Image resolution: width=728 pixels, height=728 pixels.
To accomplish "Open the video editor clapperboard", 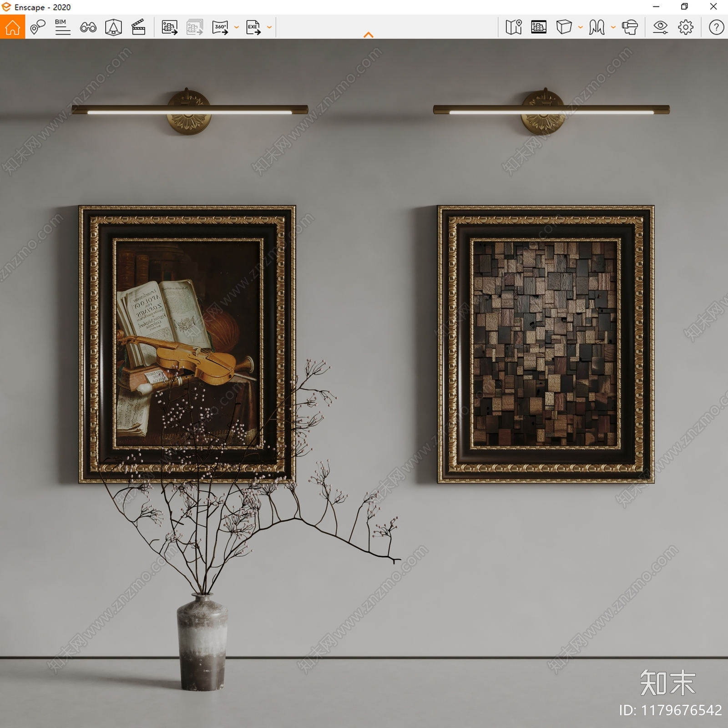I will (138, 27).
